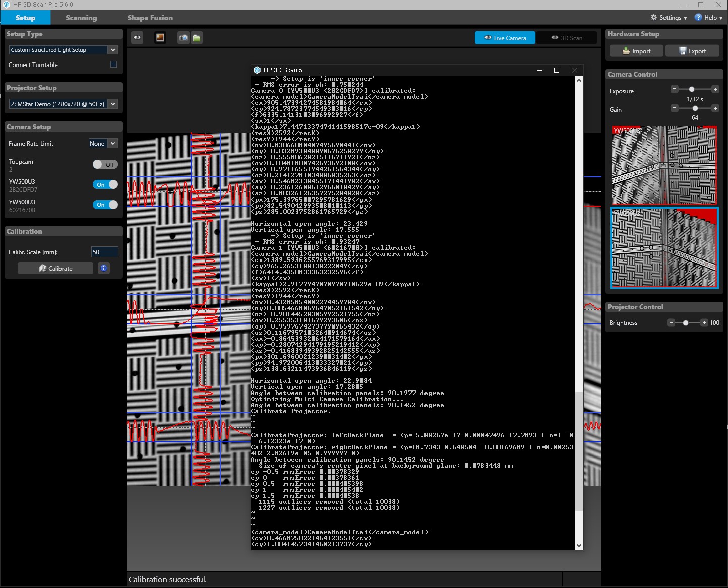This screenshot has height=588, width=728.
Task: Click the Exposure slider handle
Action: (692, 89)
